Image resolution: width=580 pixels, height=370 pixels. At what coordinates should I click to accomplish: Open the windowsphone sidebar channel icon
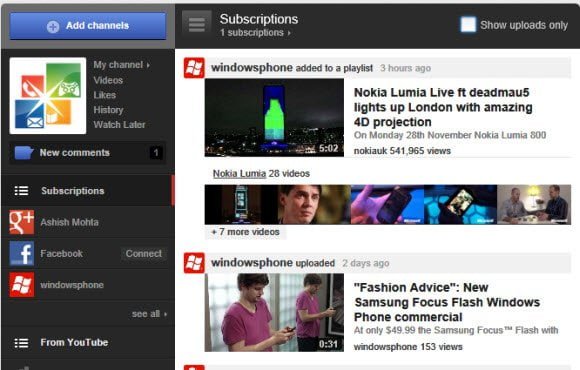click(22, 285)
